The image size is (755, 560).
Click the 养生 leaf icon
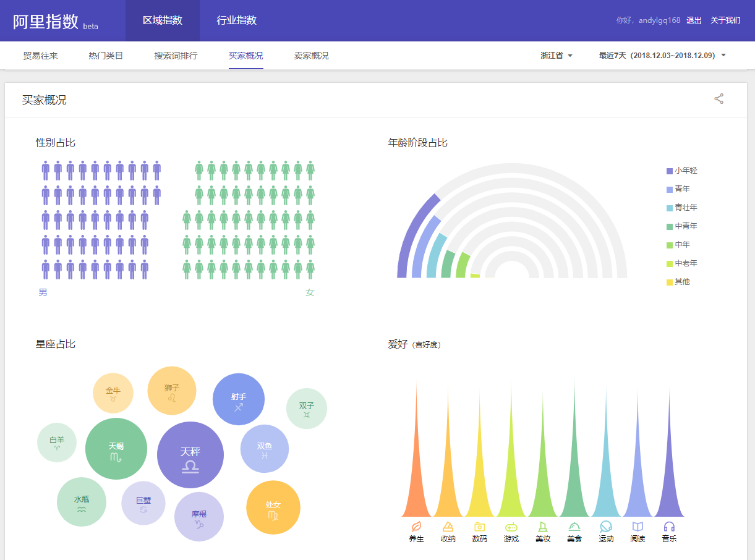(x=416, y=527)
